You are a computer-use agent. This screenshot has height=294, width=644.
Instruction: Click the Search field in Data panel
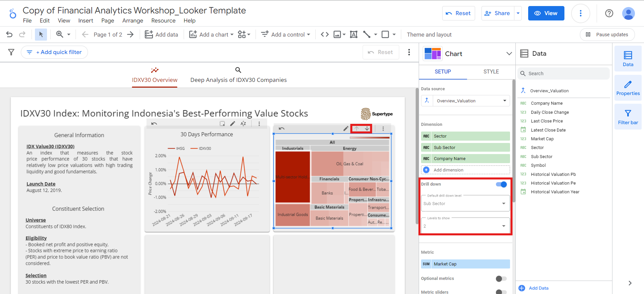(563, 73)
